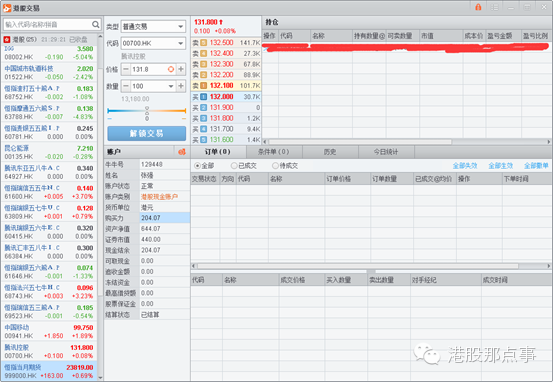
Task: Click the 全部撤单 link
Action: (536, 165)
